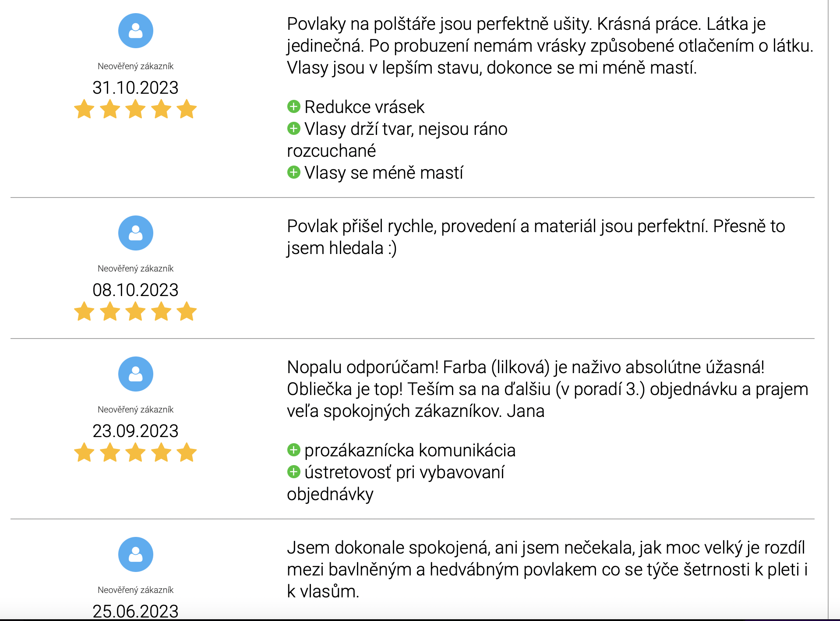Select the date 23.09.2023
The image size is (840, 621).
[135, 431]
